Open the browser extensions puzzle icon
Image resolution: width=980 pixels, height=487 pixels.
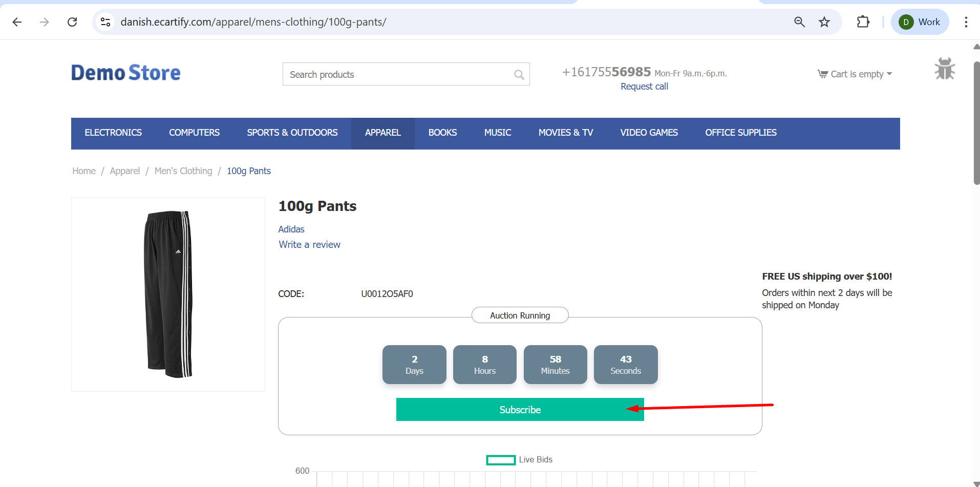click(863, 22)
